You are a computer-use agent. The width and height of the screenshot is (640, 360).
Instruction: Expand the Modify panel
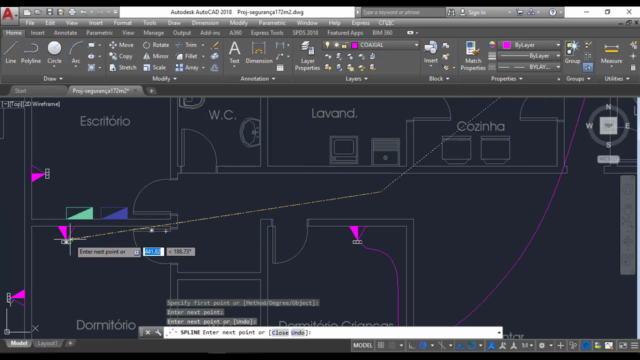pyautogui.click(x=164, y=79)
